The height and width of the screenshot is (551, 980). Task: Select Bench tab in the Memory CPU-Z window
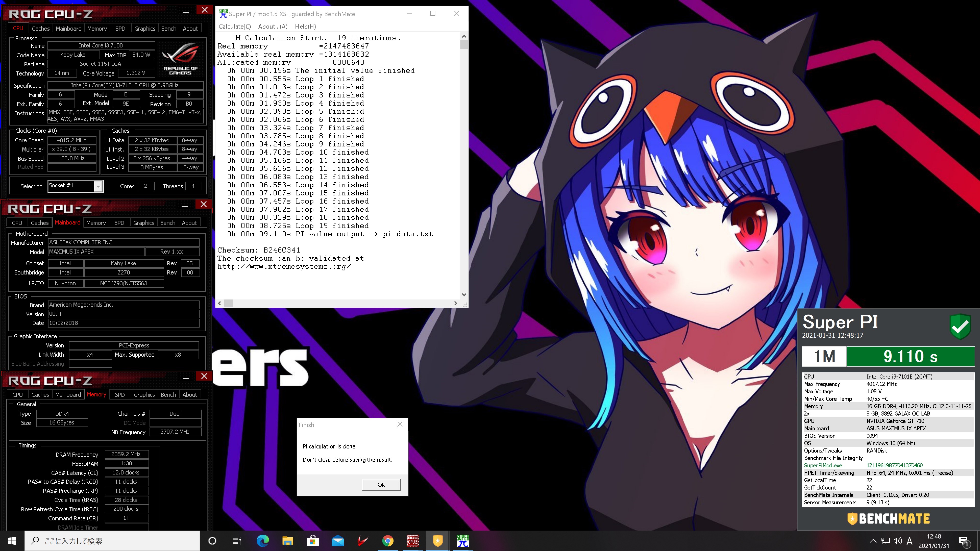pos(168,395)
